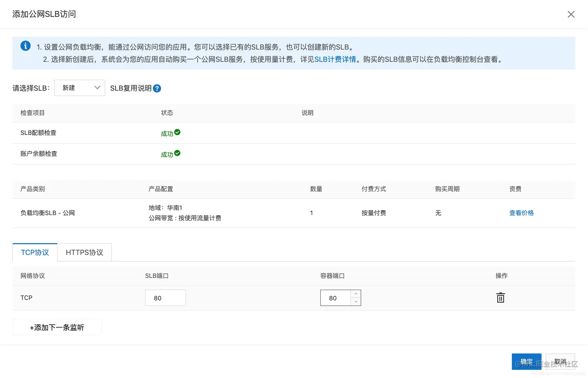Close the 添加公网SLB访问 dialog
This screenshot has height=378, width=588.
[x=571, y=14]
